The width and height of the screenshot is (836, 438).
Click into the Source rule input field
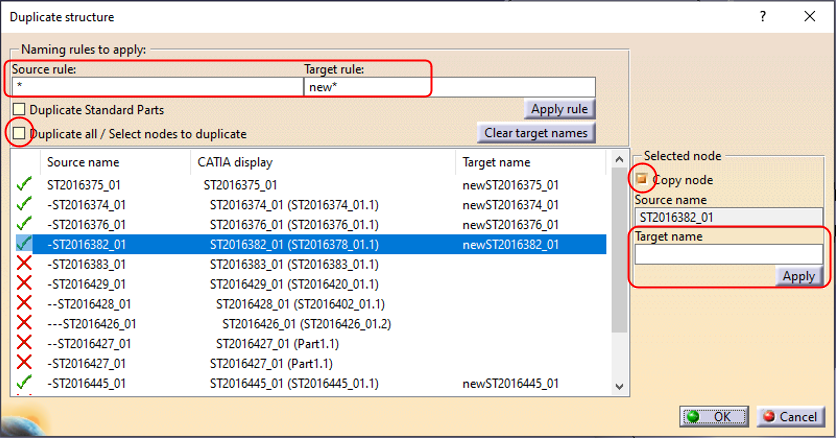tap(157, 87)
